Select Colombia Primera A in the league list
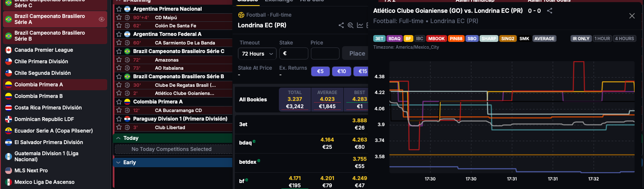This screenshot has width=644, height=189. tap(38, 85)
